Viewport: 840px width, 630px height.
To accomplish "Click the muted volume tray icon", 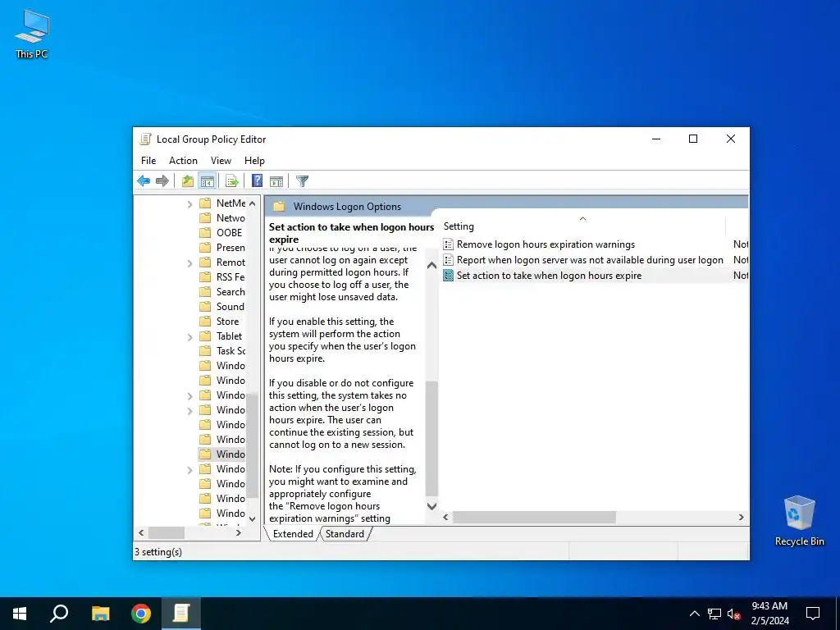I will point(734,614).
